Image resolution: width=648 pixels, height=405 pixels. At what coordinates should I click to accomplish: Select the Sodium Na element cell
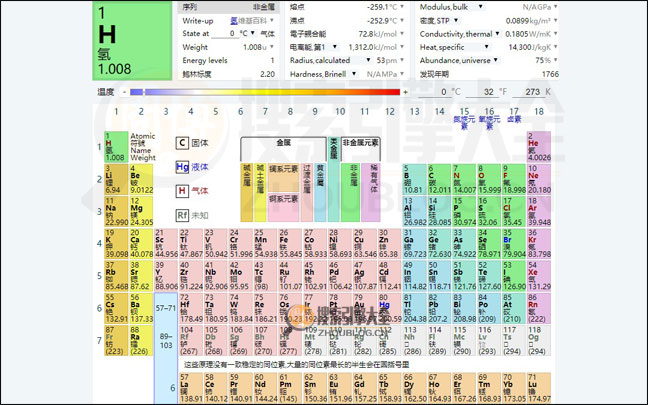pyautogui.click(x=116, y=211)
